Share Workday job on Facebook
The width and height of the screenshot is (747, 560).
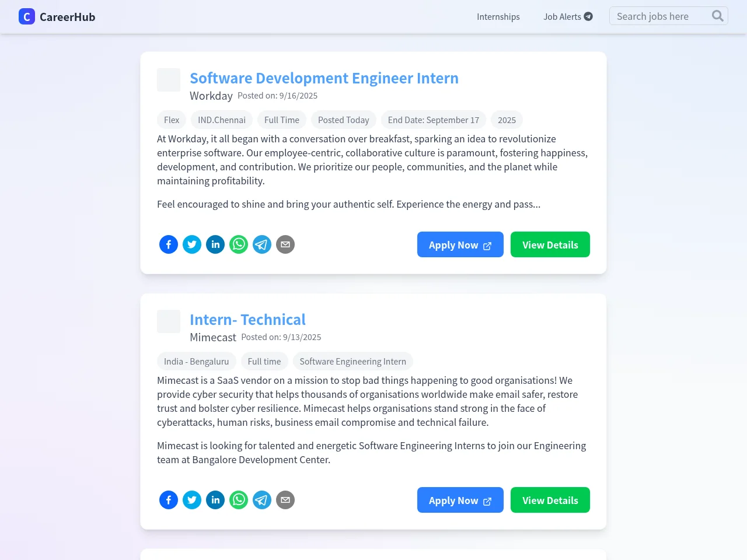pos(169,244)
